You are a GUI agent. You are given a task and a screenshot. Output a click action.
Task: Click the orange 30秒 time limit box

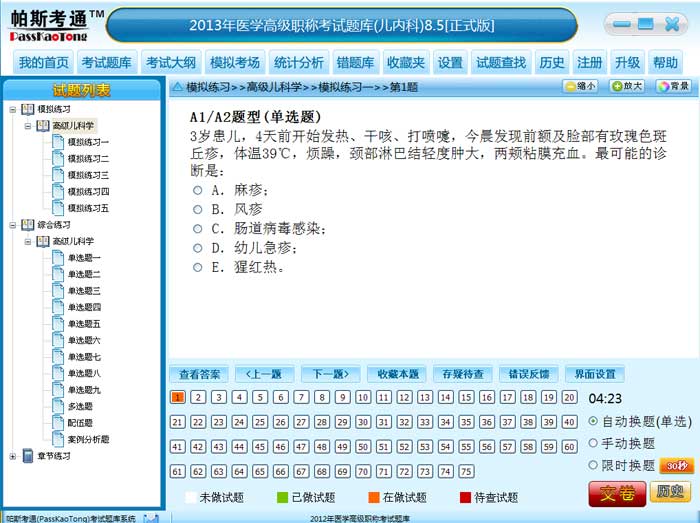tap(677, 465)
